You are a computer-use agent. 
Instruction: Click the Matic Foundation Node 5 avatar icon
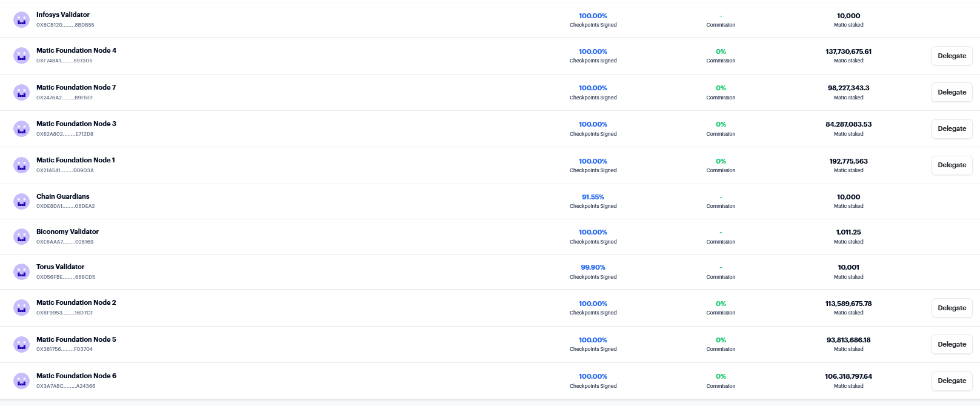coord(22,344)
